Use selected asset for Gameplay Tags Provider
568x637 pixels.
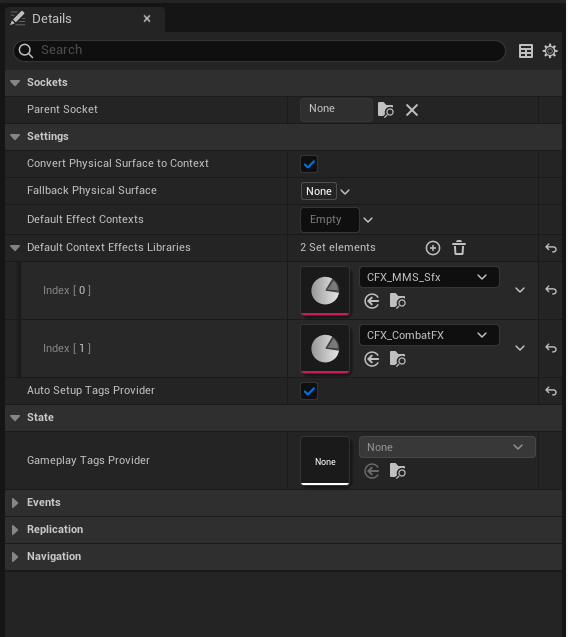(x=372, y=472)
